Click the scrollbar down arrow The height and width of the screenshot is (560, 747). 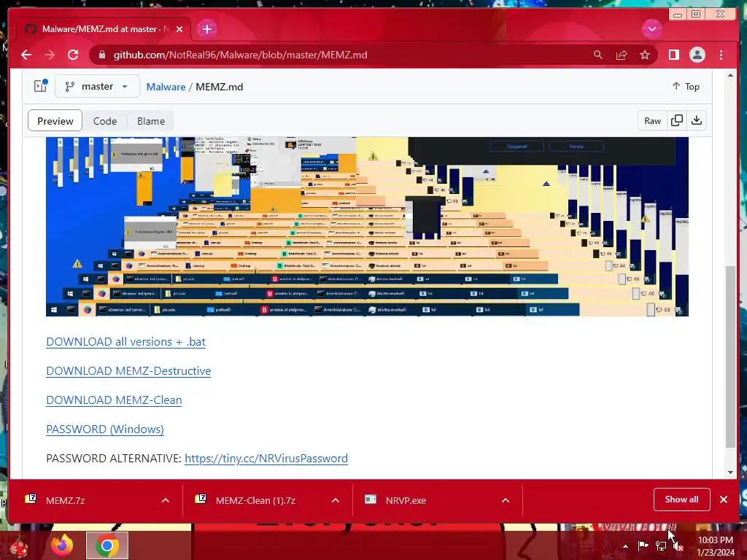pyautogui.click(x=730, y=472)
